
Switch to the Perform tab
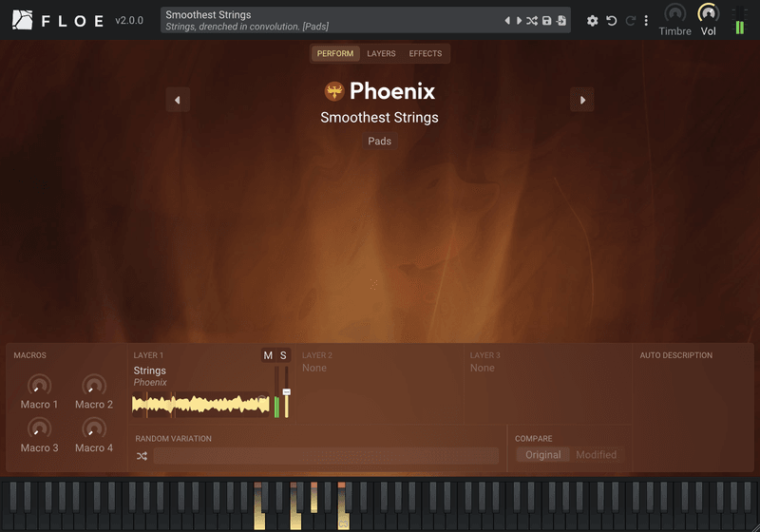pyautogui.click(x=335, y=53)
